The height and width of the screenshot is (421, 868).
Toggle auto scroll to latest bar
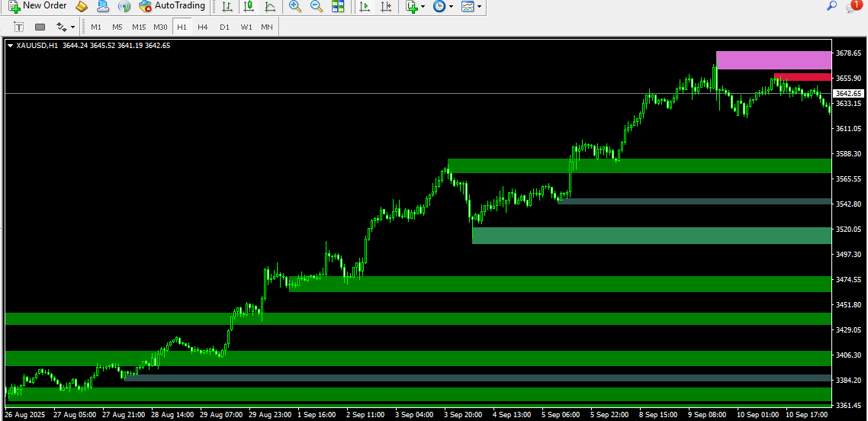pyautogui.click(x=365, y=7)
